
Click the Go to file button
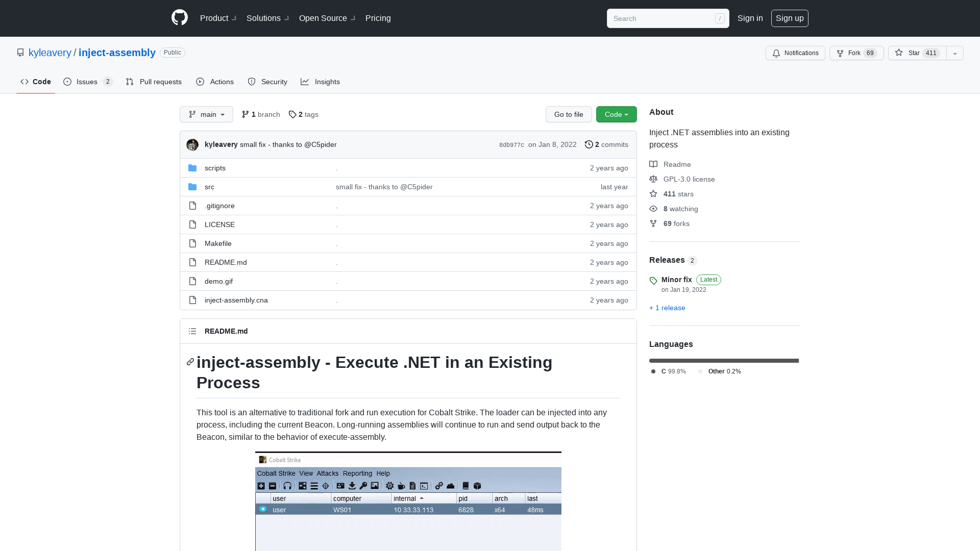[569, 114]
